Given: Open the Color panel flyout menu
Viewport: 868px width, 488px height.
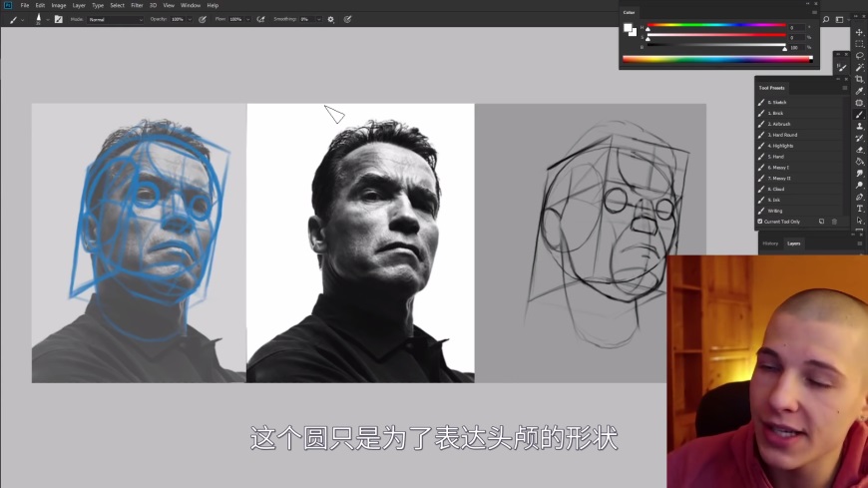Looking at the screenshot, I should click(814, 12).
